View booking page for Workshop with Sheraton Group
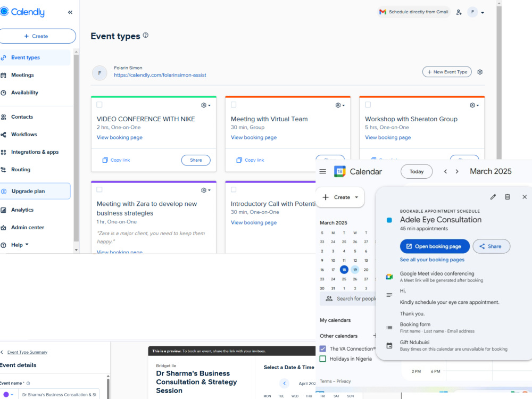This screenshot has width=532, height=399. pos(388,137)
